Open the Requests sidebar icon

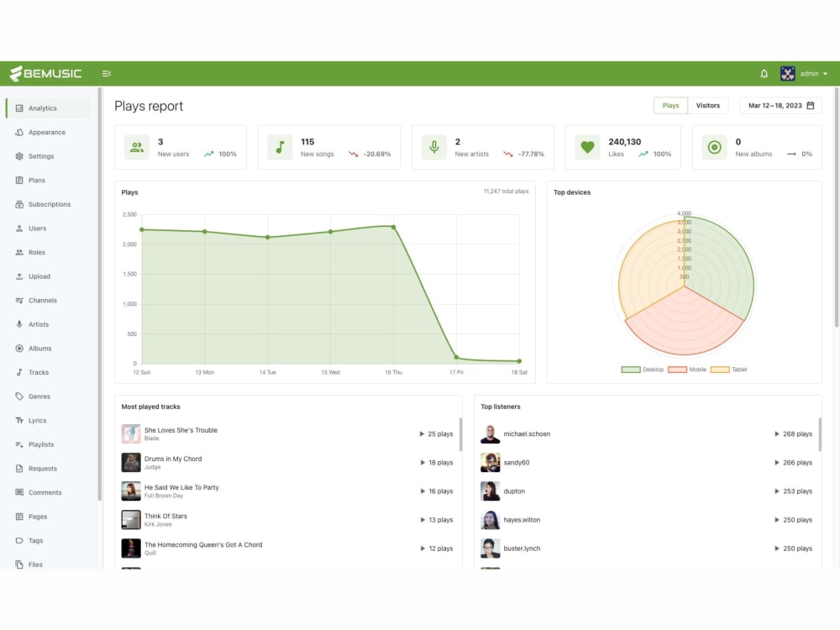(19, 469)
